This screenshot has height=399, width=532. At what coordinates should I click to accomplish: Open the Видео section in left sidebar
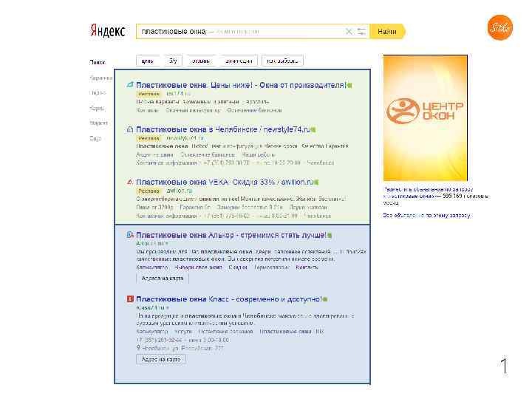pyautogui.click(x=98, y=92)
